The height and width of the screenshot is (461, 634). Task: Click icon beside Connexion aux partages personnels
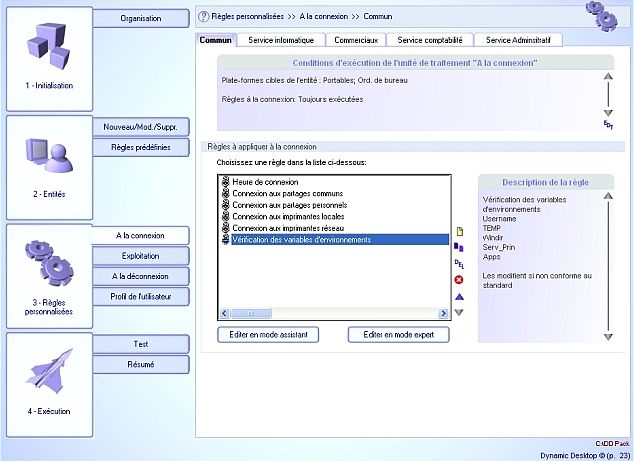click(x=226, y=205)
